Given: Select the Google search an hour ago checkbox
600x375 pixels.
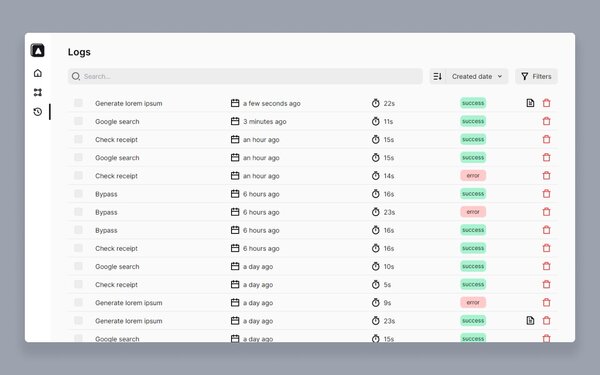Looking at the screenshot, I should coord(78,157).
